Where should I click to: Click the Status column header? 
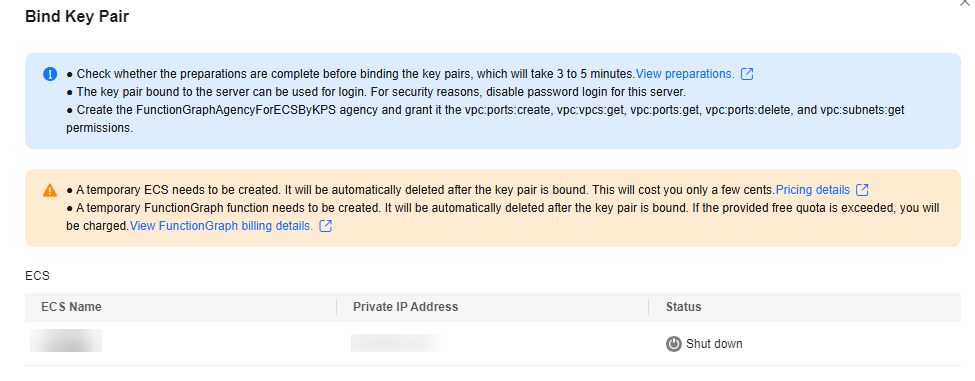[683, 307]
